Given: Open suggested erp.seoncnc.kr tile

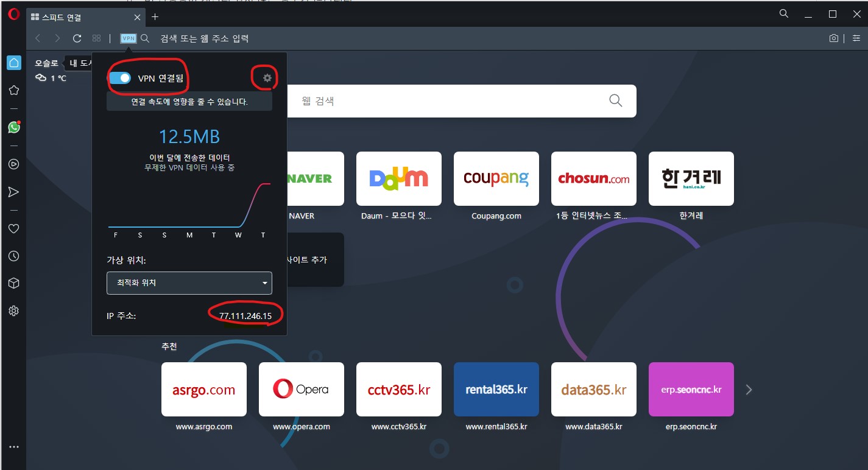Looking at the screenshot, I should click(x=691, y=390).
